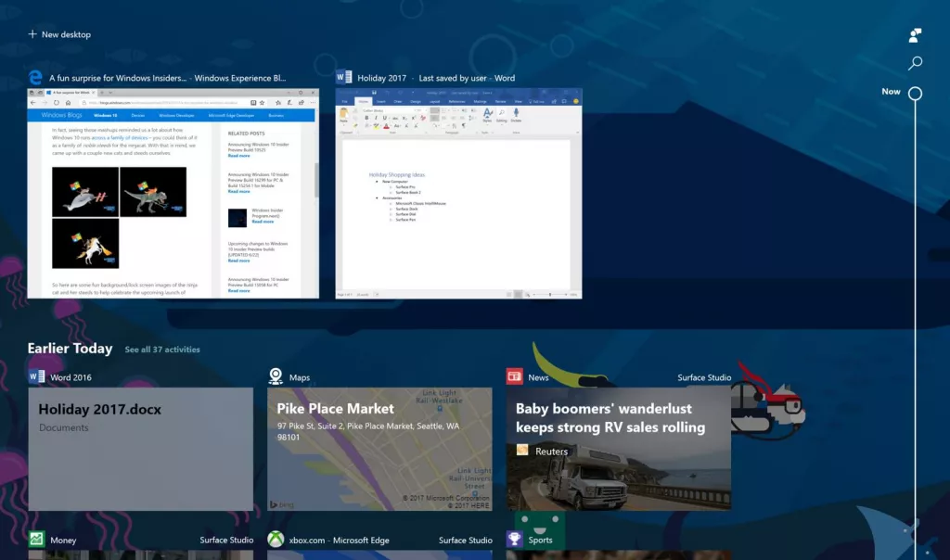Image resolution: width=950 pixels, height=560 pixels.
Task: Click the Sports app icon at the bottom
Action: (513, 540)
